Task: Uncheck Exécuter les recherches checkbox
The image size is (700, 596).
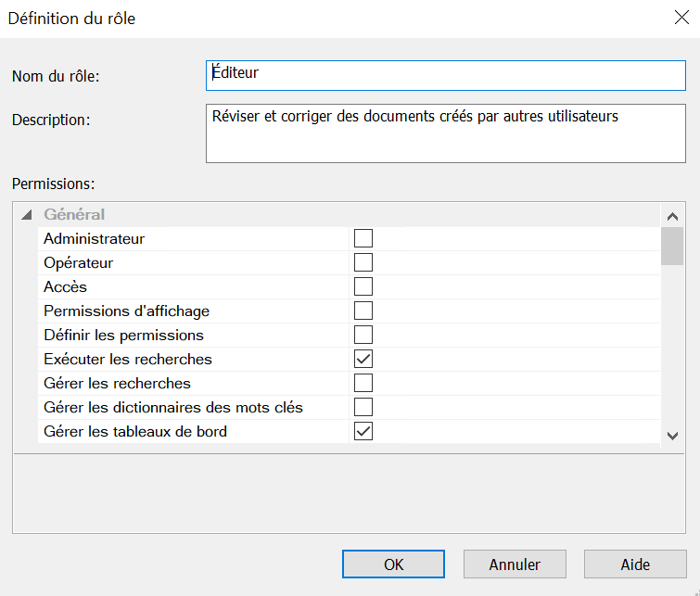Action: click(x=363, y=359)
